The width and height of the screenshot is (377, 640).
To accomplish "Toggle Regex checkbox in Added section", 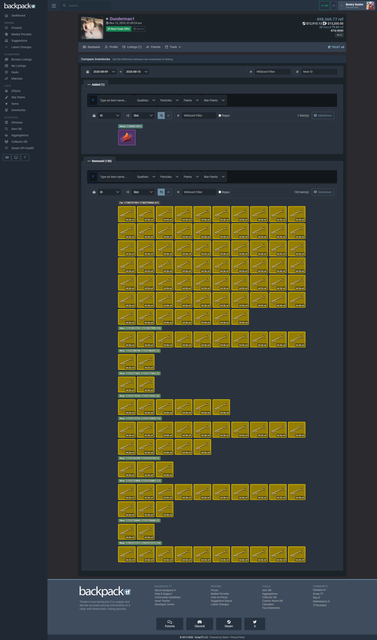I will point(220,116).
